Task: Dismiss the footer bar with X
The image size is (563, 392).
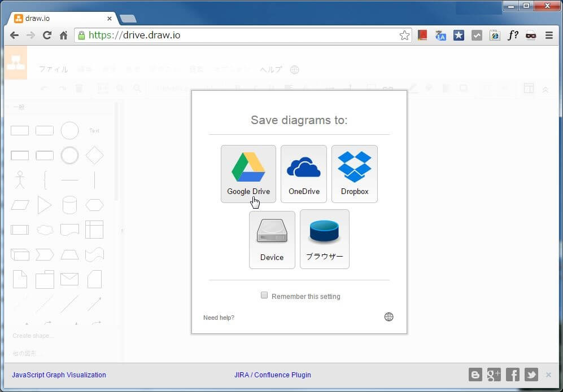Action: click(x=548, y=375)
